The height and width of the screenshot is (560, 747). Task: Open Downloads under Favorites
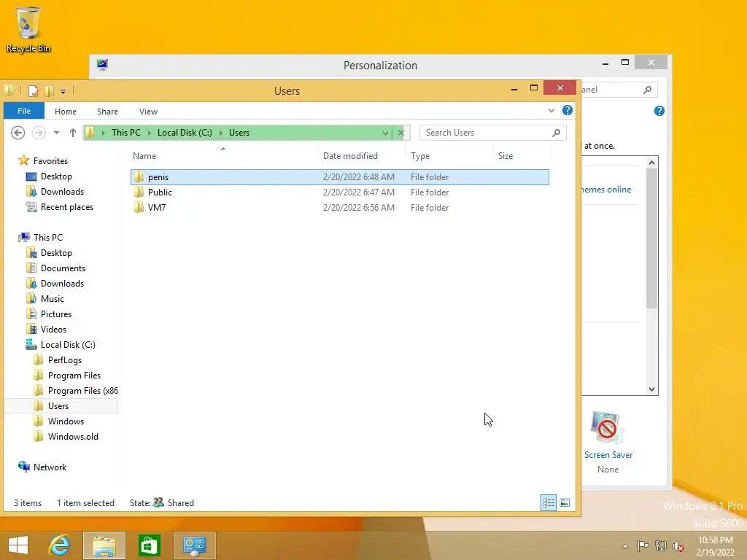click(x=62, y=192)
